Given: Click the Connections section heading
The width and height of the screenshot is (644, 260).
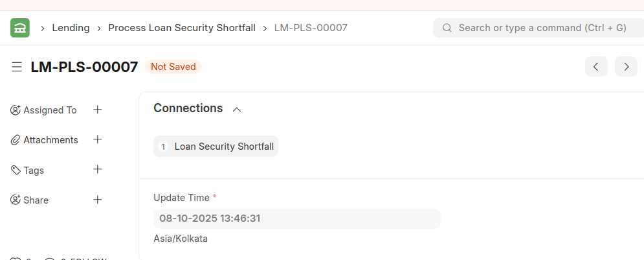Looking at the screenshot, I should (x=188, y=108).
